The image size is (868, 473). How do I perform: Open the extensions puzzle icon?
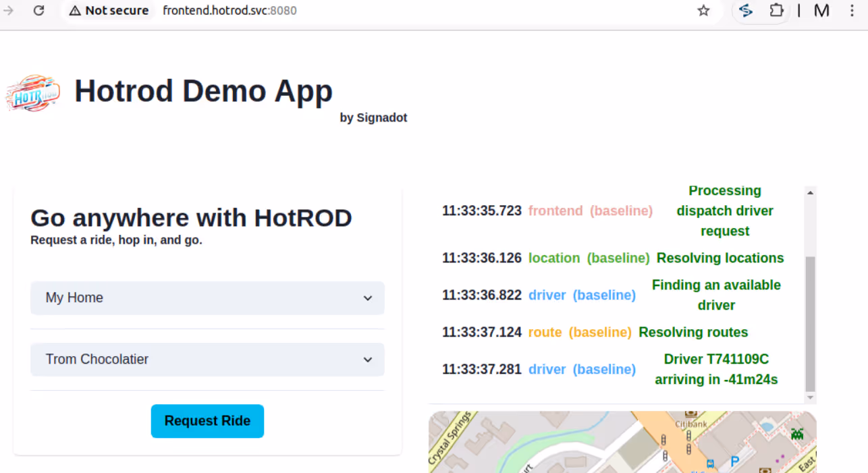tap(776, 10)
